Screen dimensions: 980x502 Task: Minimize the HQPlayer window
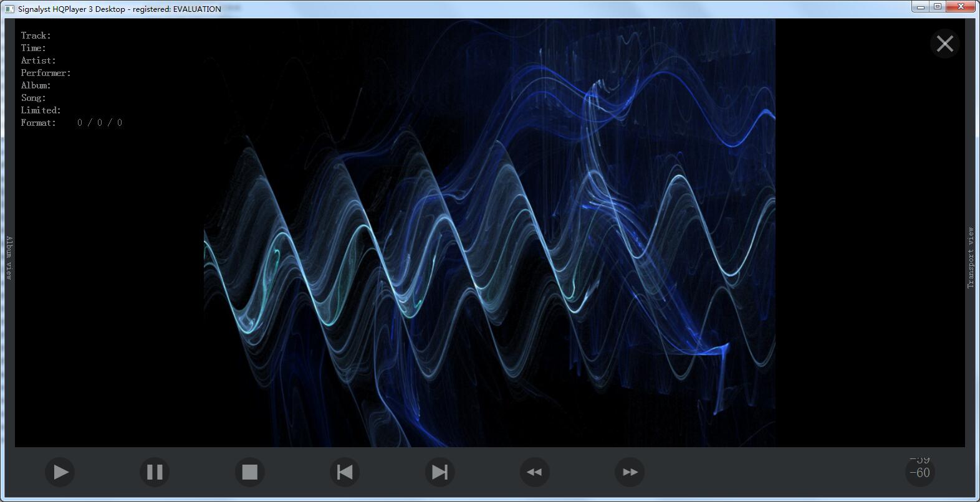tap(921, 7)
